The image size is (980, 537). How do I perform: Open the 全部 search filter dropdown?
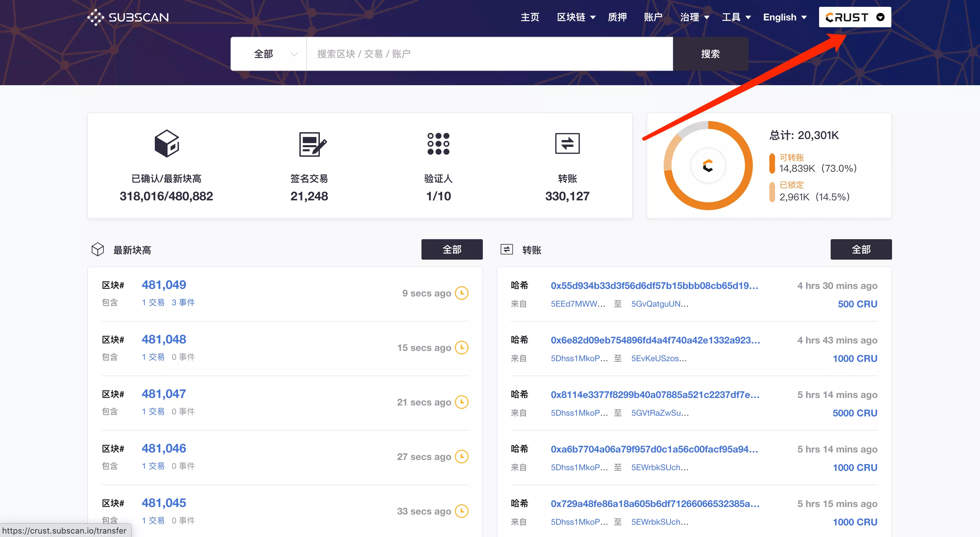[269, 54]
